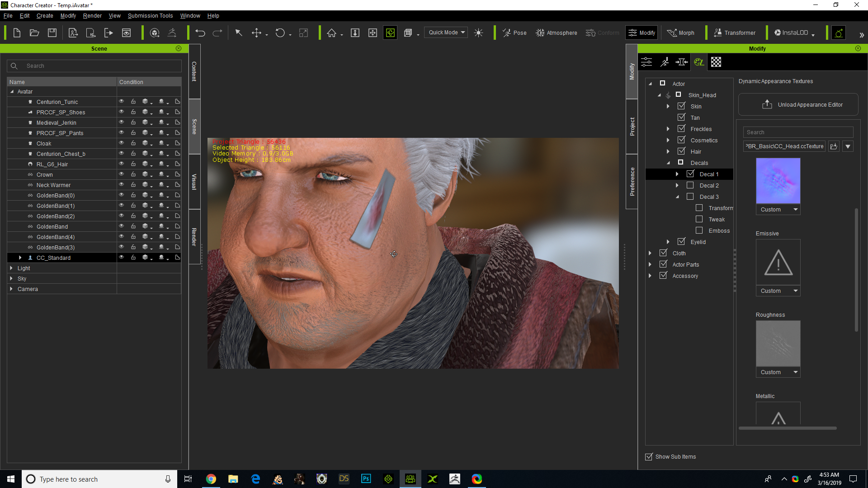Click the render preview eye icon
Image resolution: width=868 pixels, height=488 pixels.
coord(126,33)
